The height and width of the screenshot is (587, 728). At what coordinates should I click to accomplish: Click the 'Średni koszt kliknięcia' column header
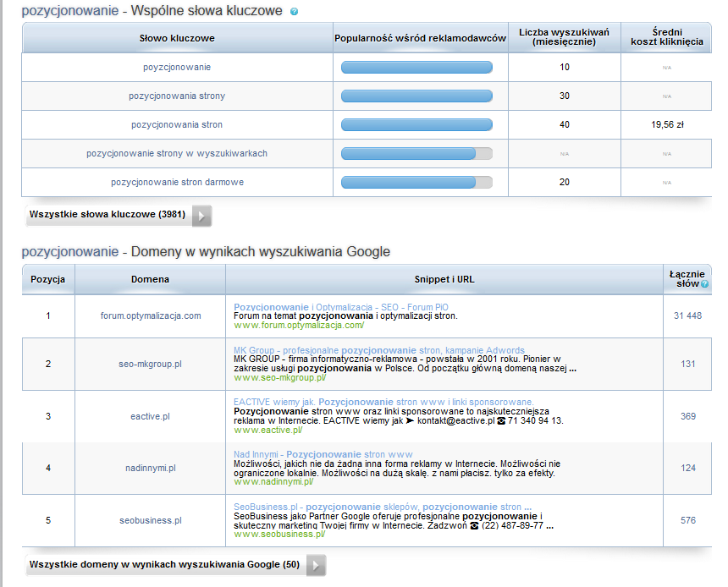point(666,37)
